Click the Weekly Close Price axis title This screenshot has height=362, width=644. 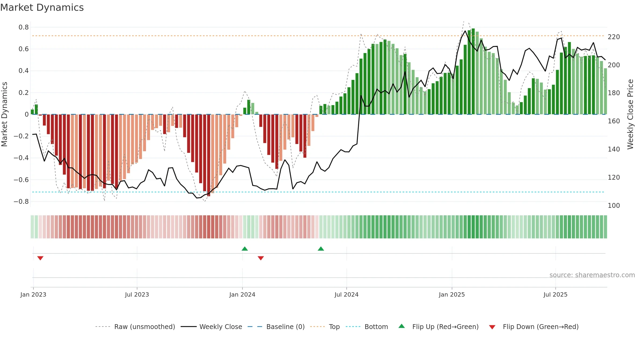click(x=630, y=114)
